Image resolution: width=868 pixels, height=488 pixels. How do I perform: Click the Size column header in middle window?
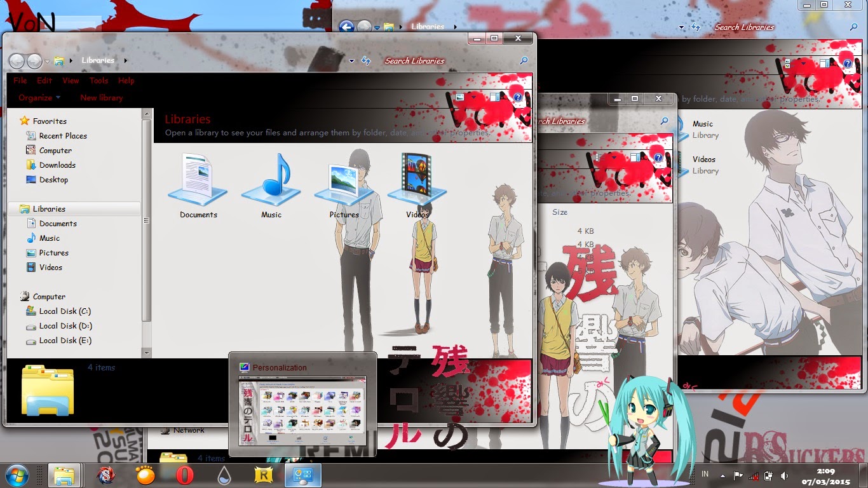(560, 212)
